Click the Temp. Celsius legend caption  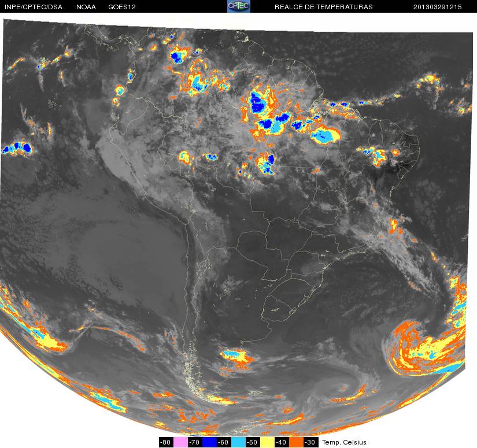[344, 442]
